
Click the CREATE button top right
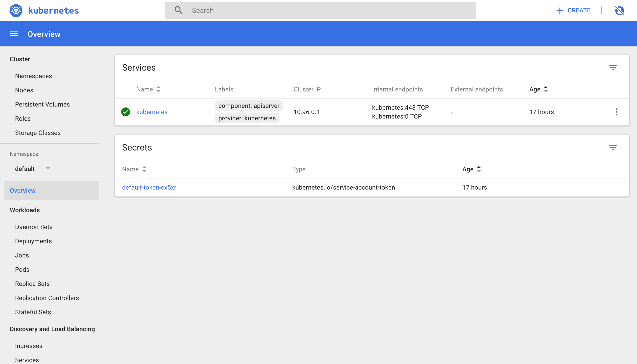[573, 10]
